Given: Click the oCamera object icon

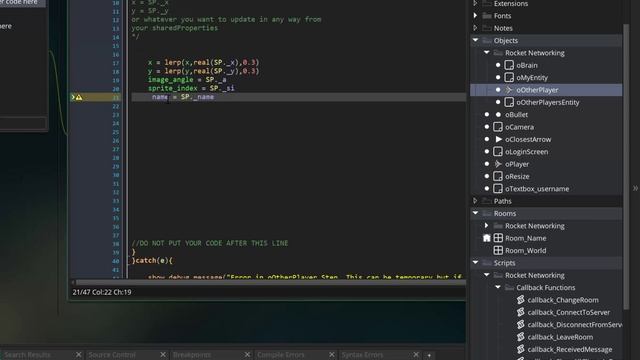Looking at the screenshot, I should [x=498, y=127].
